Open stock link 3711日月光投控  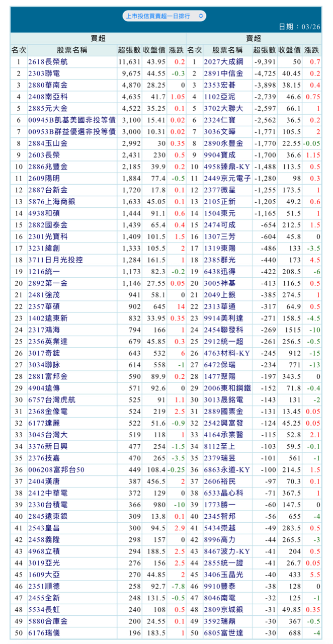pos(55,260)
